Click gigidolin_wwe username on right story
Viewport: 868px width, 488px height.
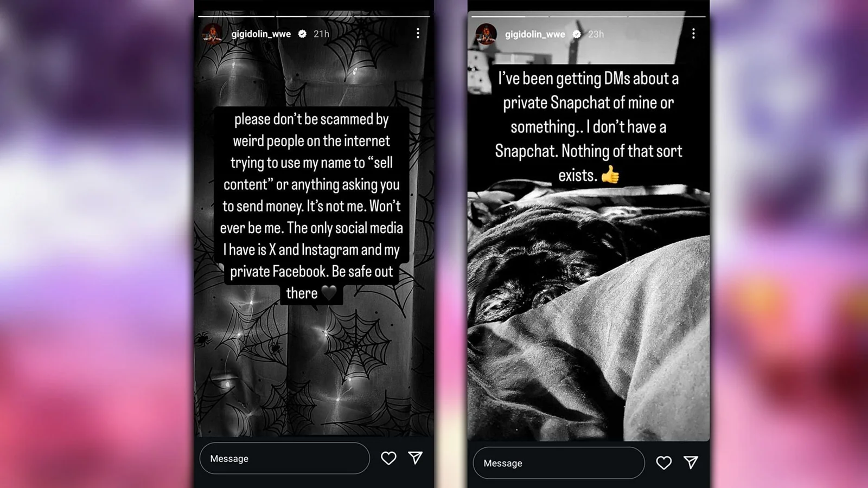pos(535,34)
